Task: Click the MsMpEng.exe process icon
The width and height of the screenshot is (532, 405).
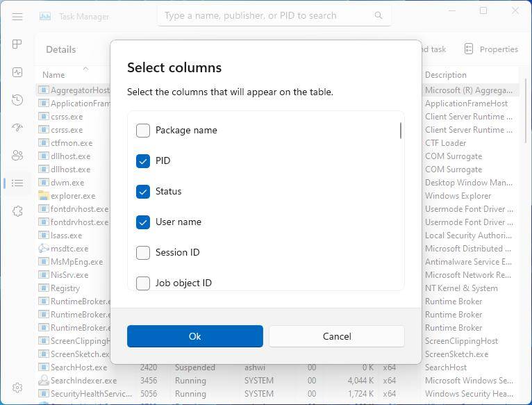Action: click(x=44, y=261)
